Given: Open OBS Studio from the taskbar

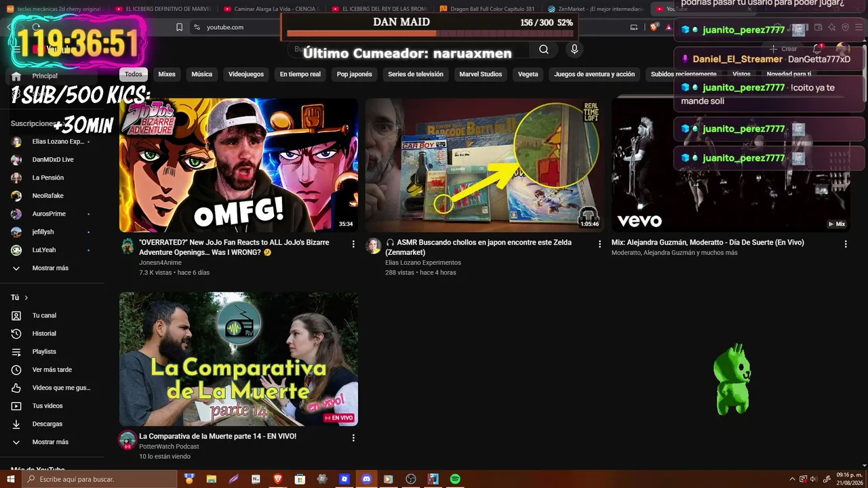Looking at the screenshot, I should (x=411, y=479).
